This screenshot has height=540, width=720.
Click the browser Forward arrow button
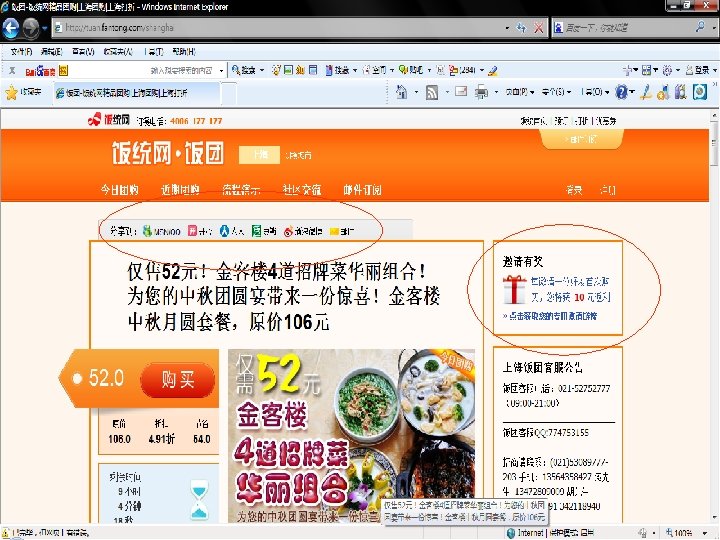coord(31,28)
